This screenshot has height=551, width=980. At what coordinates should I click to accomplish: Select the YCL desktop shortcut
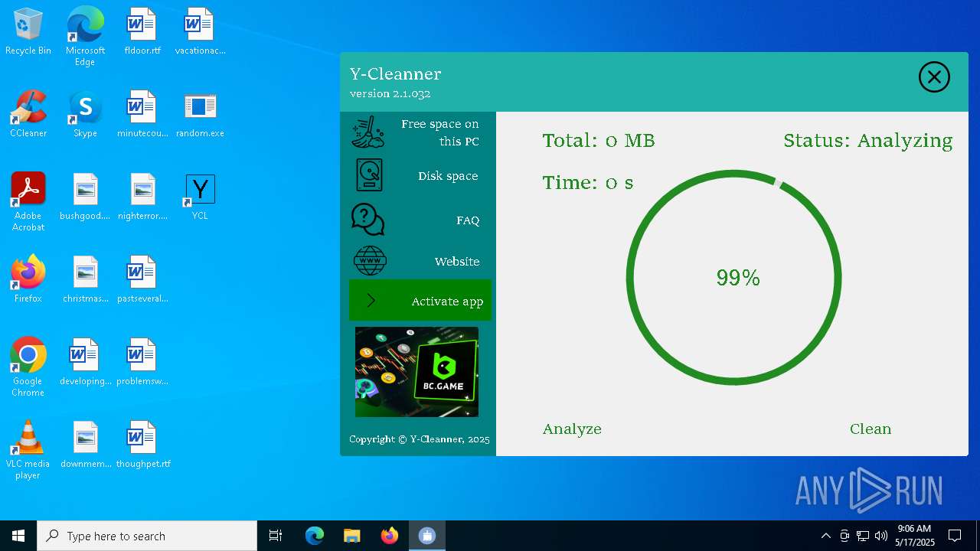point(200,197)
